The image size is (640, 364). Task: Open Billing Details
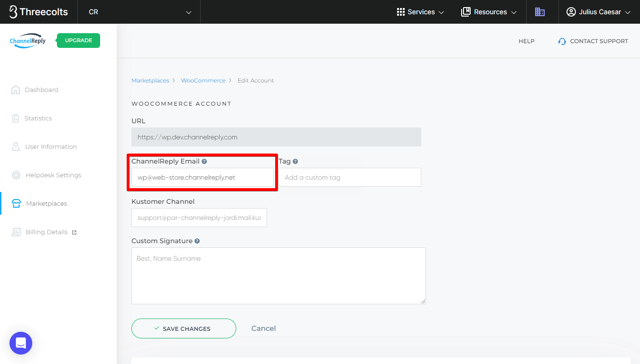pyautogui.click(x=46, y=232)
